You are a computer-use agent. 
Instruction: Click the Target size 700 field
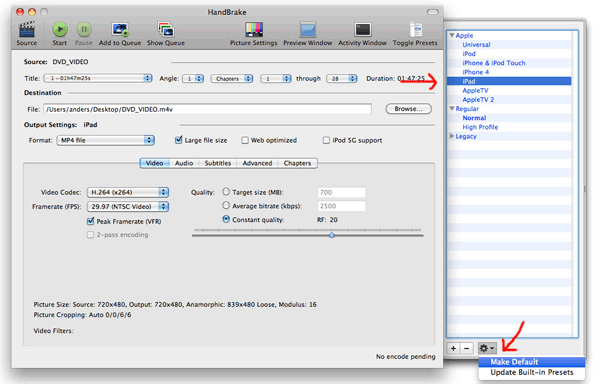341,192
